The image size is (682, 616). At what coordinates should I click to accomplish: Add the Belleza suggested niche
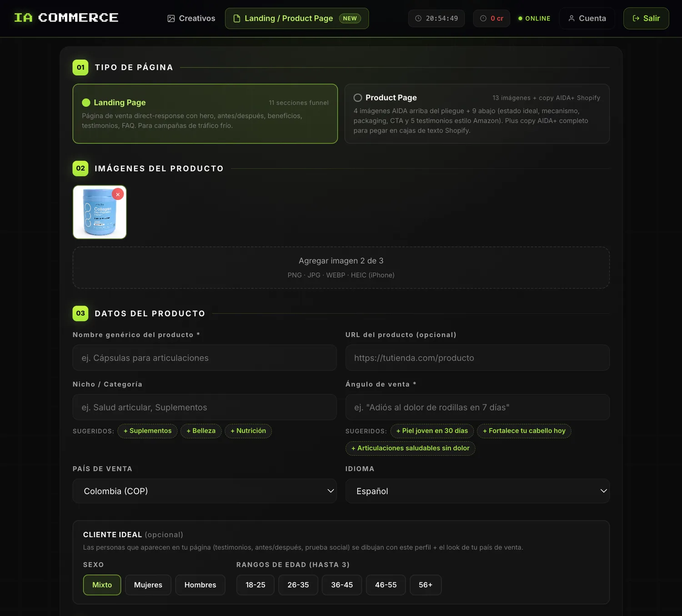coord(201,431)
